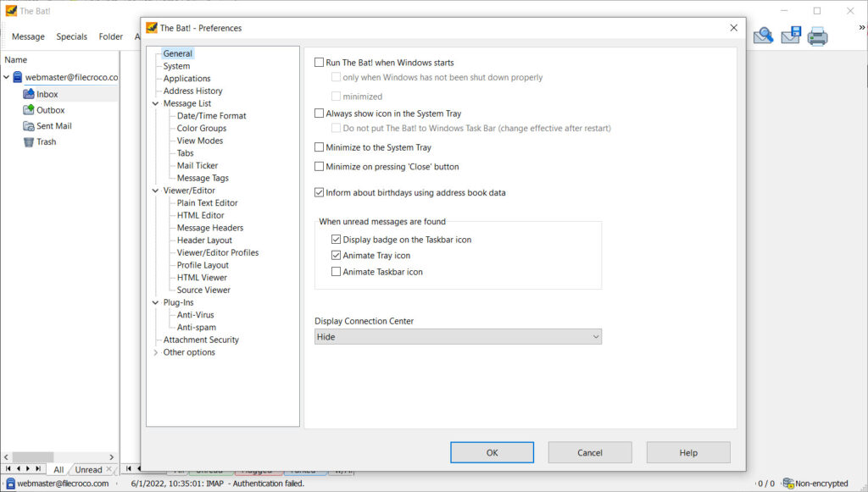
Task: Click the Inbox folder icon
Action: 29,94
